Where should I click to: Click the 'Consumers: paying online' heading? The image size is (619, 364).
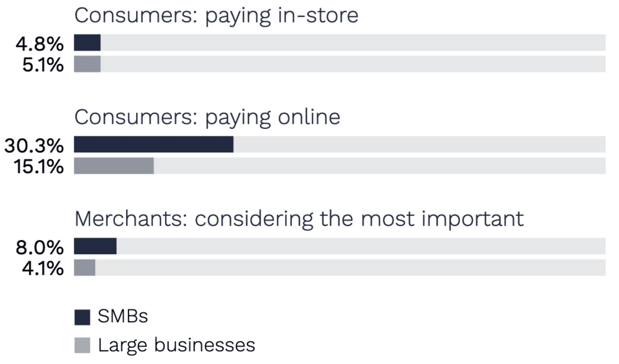pyautogui.click(x=207, y=117)
